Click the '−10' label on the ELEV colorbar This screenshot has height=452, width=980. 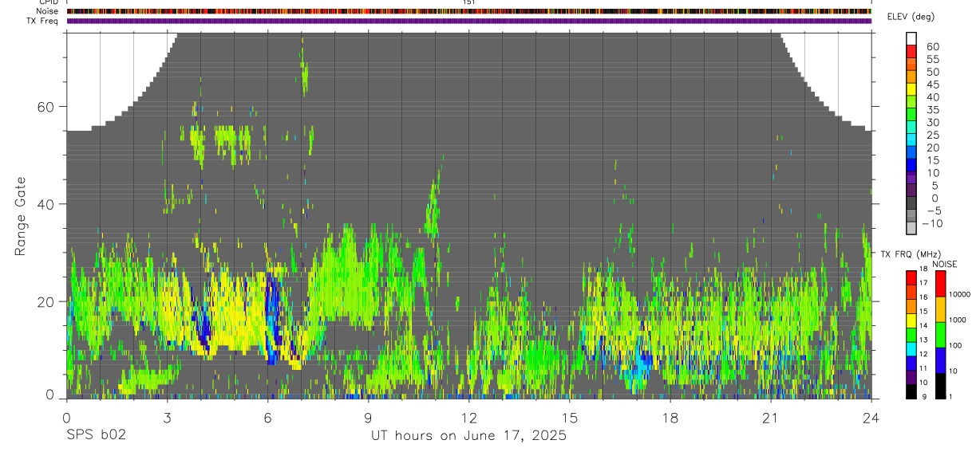[933, 223]
